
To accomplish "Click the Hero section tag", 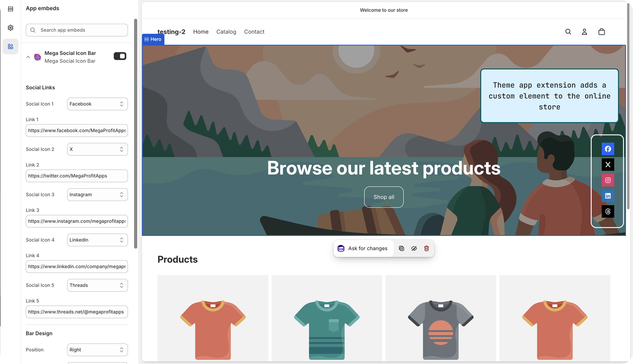I will click(153, 39).
